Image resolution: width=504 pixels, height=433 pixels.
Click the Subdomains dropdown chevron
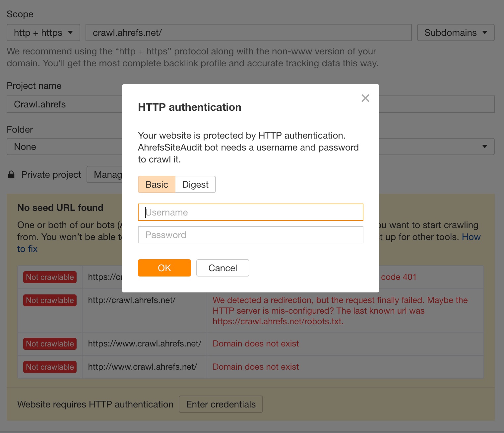point(485,32)
